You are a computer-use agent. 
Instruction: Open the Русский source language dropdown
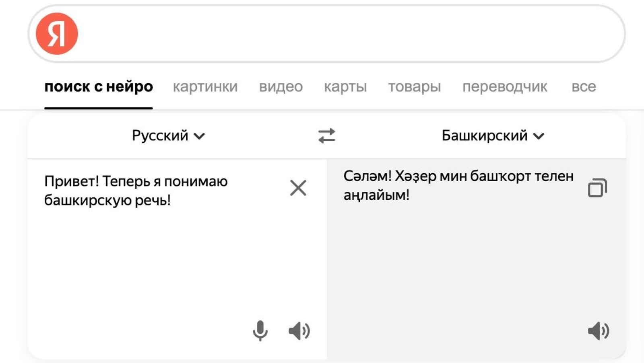(168, 136)
